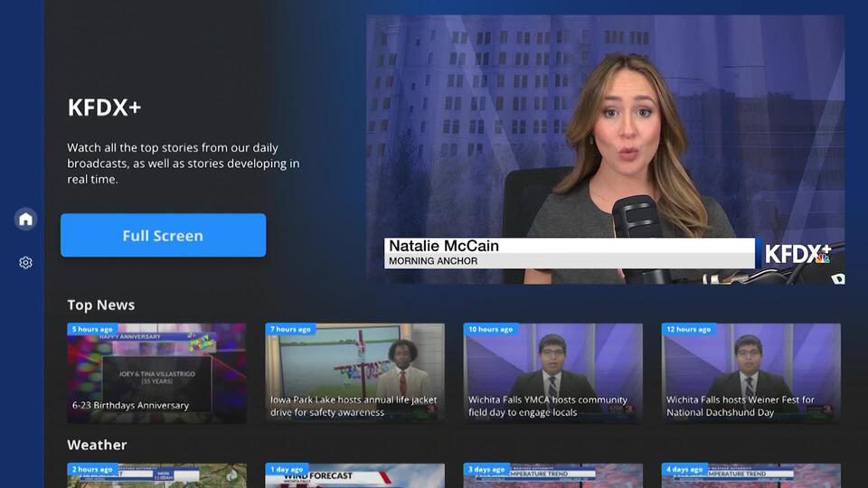This screenshot has height=488, width=868.
Task: Play the Weiner Fest Dachshund Day story
Action: [x=750, y=373]
